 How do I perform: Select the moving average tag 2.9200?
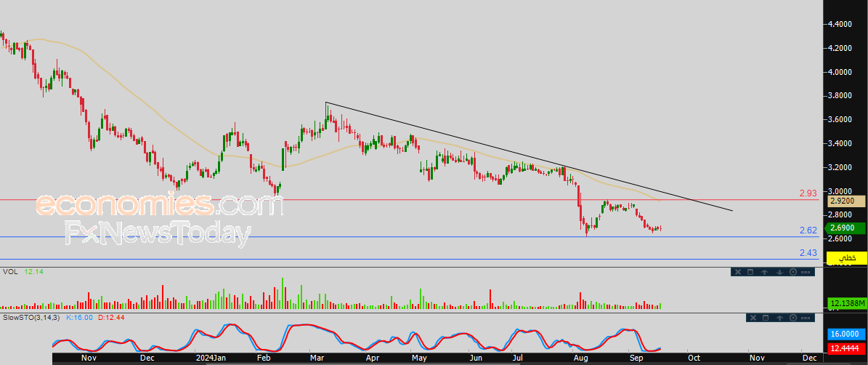pyautogui.click(x=847, y=201)
